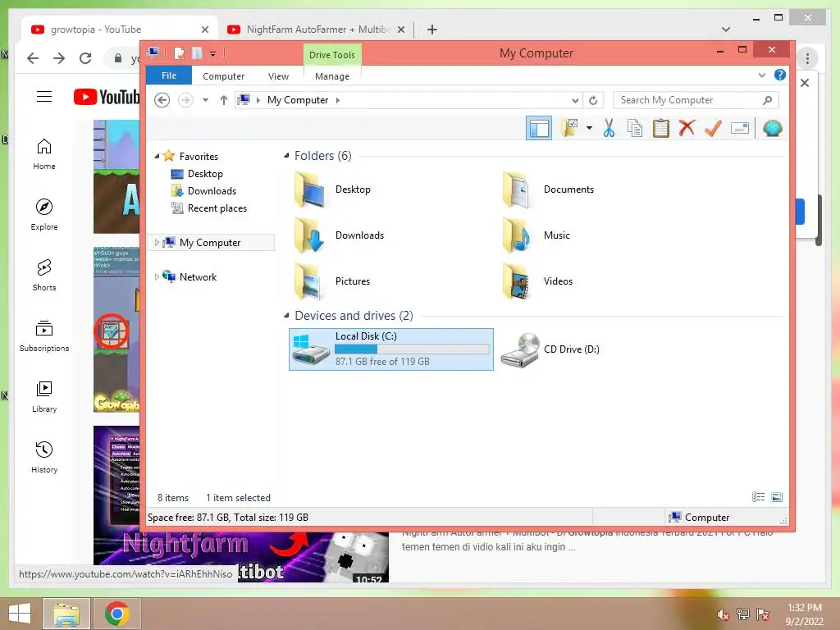Expand My Computer in navigation pane

(157, 243)
